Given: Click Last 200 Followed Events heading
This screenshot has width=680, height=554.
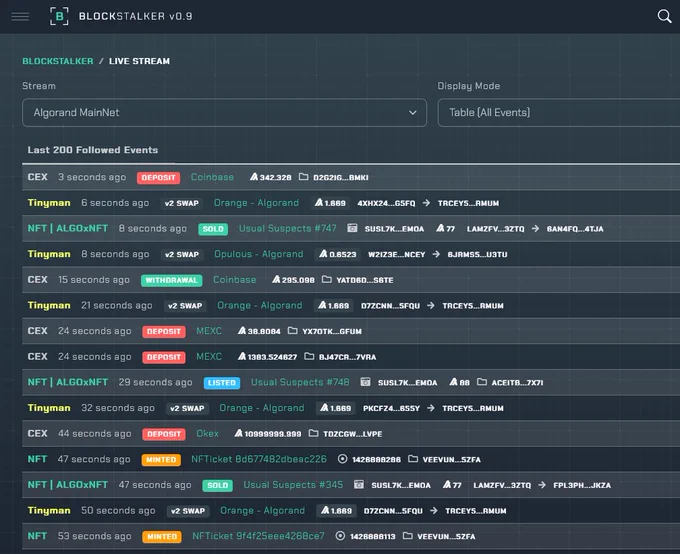Looking at the screenshot, I should click(x=93, y=150).
